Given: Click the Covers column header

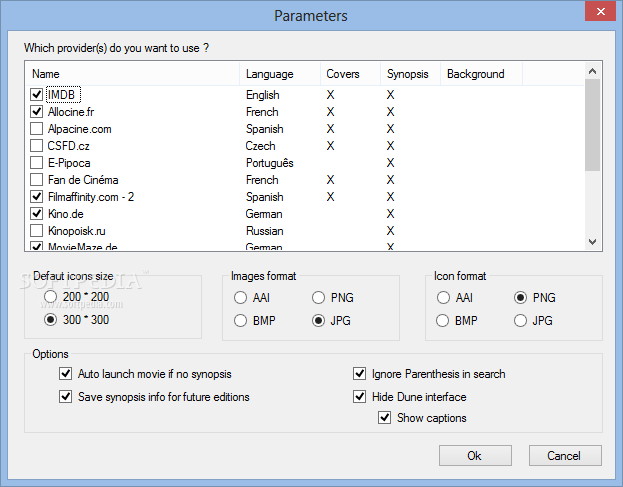Looking at the screenshot, I should 350,74.
